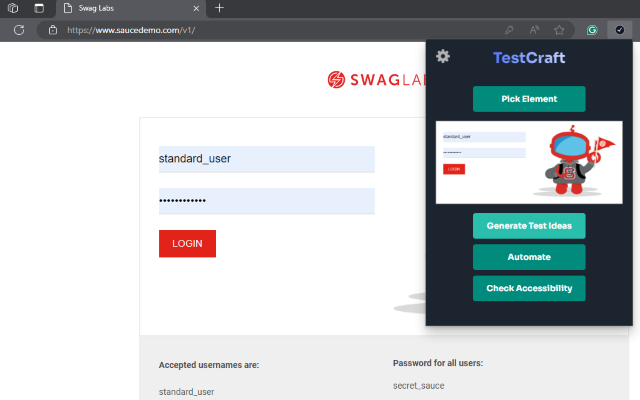Click the captured element preview thumbnail
The image size is (640, 400).
pos(529,162)
